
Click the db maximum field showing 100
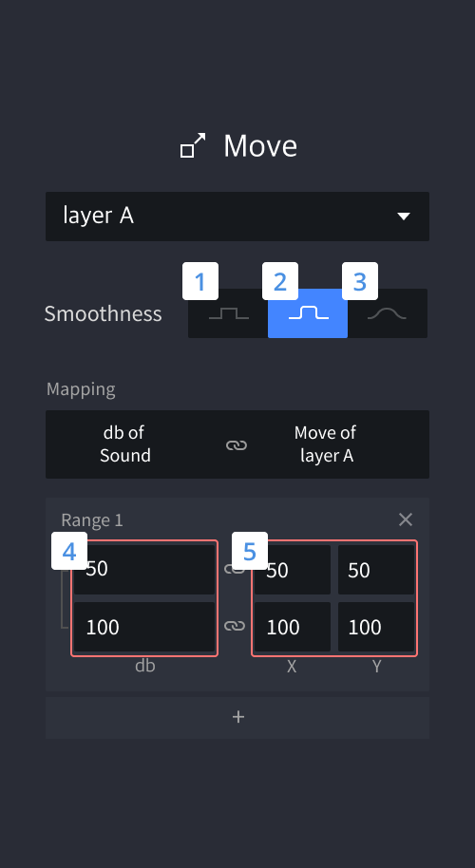144,627
